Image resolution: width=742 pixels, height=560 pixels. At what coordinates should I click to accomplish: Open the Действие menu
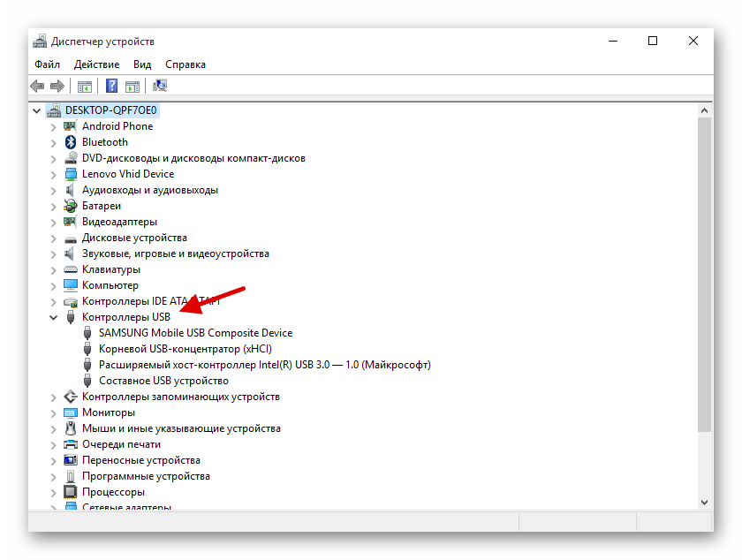click(x=96, y=64)
